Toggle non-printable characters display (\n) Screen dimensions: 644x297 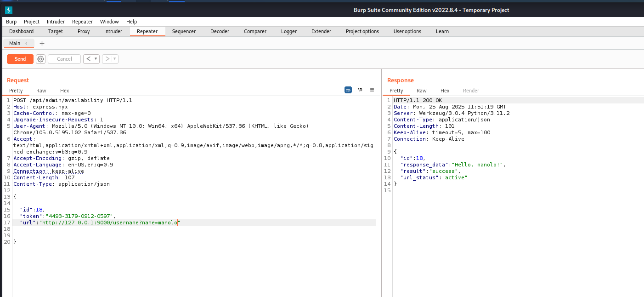point(360,90)
